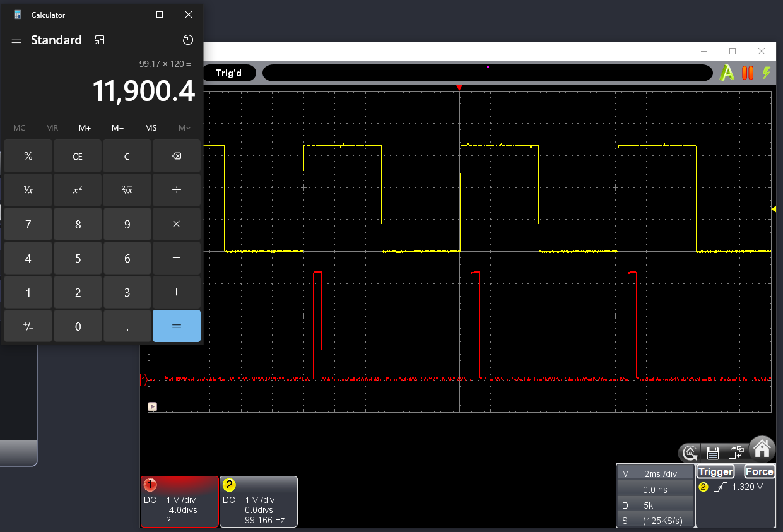Click the Calculator 3 key
This screenshot has height=532, width=783.
pos(127,292)
